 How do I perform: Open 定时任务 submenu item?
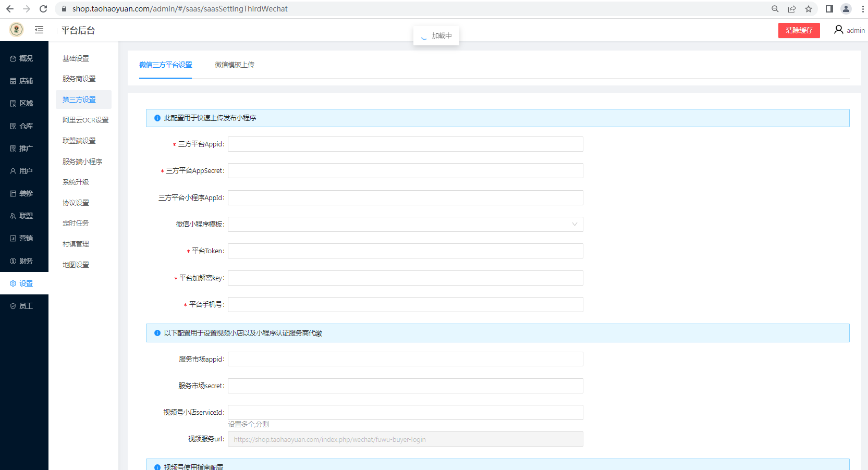coord(83,223)
